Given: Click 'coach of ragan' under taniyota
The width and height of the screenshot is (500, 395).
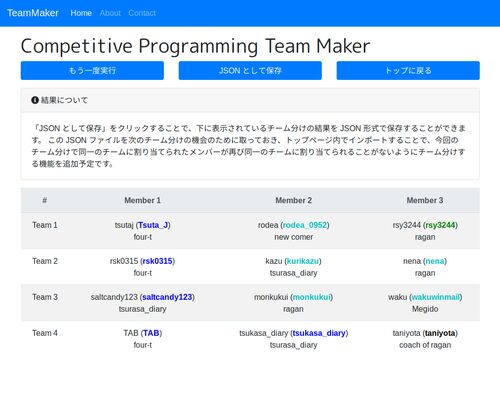Looking at the screenshot, I should click(425, 345).
